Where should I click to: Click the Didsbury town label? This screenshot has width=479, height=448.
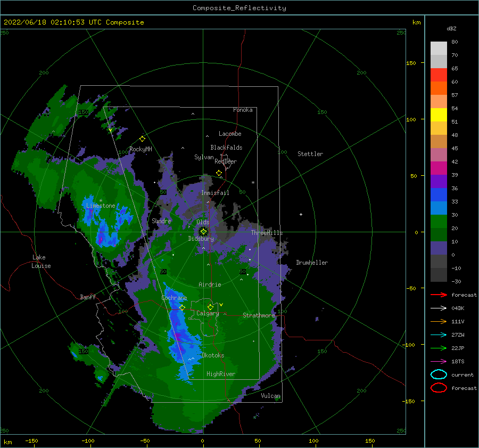coord(201,239)
